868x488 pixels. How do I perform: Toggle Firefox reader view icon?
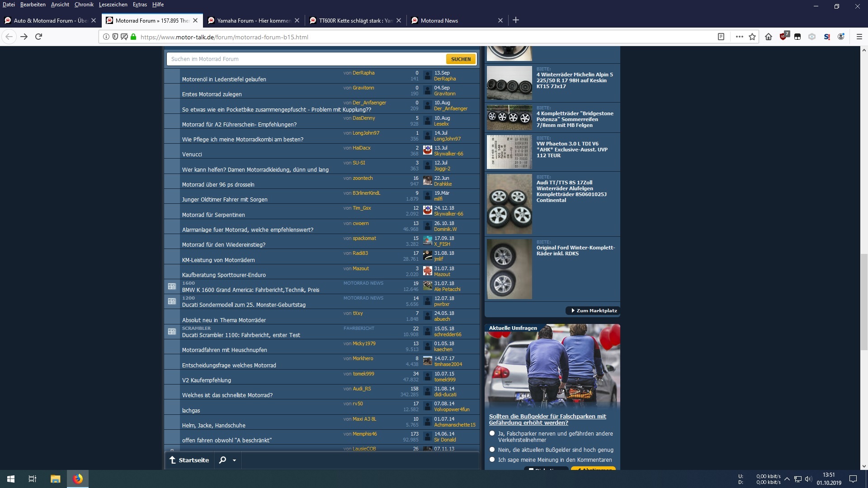tap(721, 37)
